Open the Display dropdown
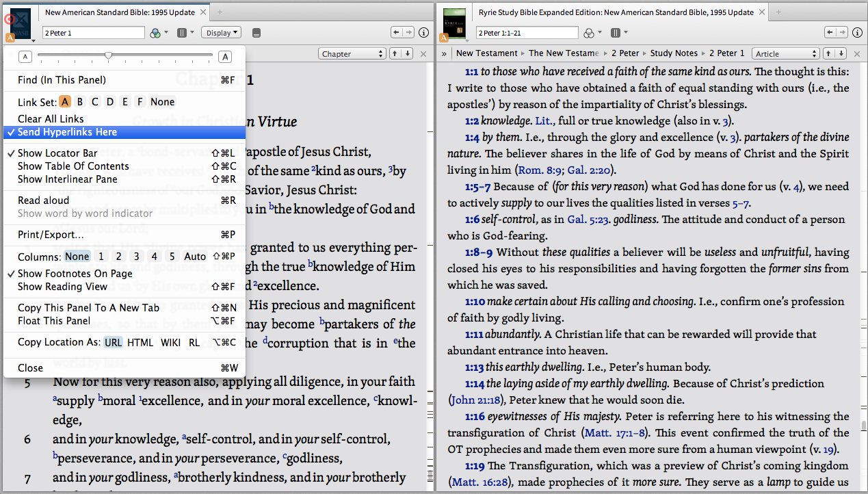868x494 pixels. [222, 32]
